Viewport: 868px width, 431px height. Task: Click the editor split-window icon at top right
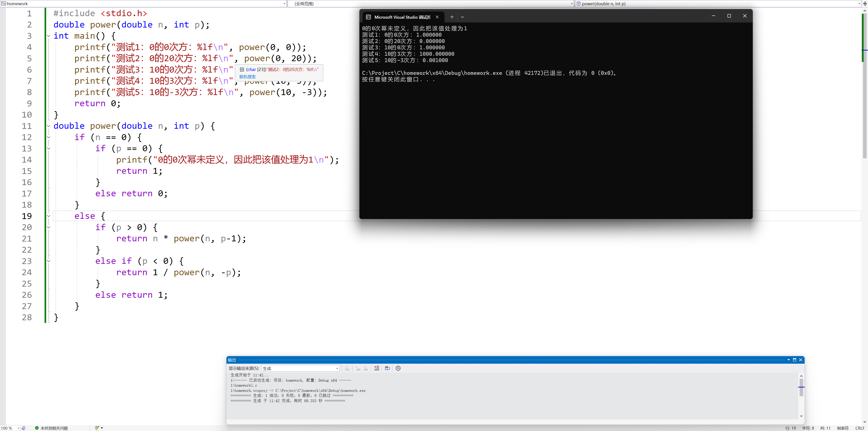pyautogui.click(x=865, y=4)
